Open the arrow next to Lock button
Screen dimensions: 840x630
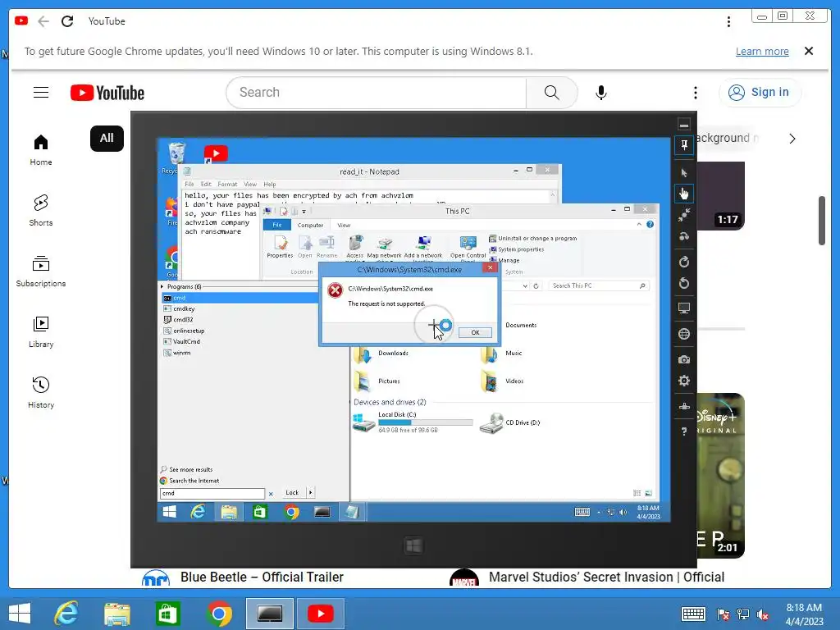(310, 492)
